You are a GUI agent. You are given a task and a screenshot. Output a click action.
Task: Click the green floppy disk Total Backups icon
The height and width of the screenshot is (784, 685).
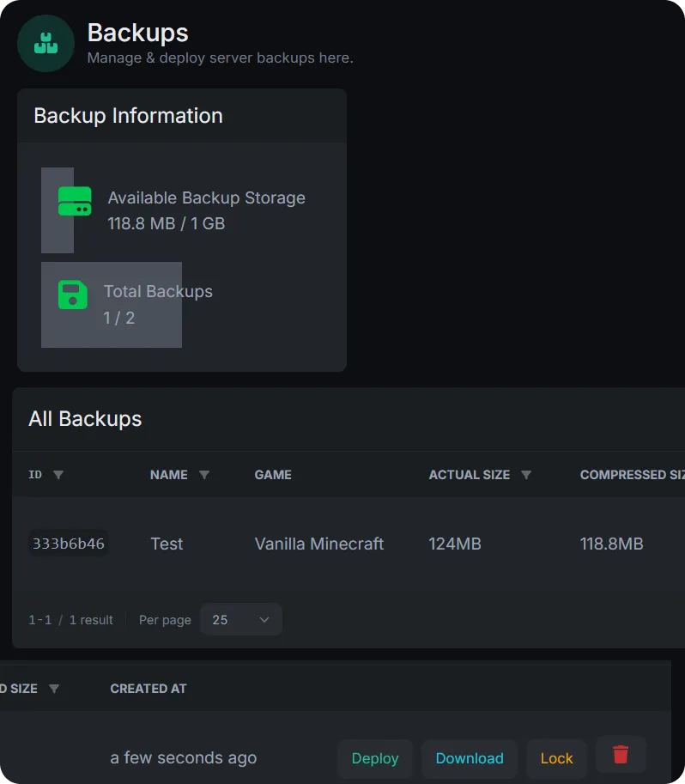(72, 295)
